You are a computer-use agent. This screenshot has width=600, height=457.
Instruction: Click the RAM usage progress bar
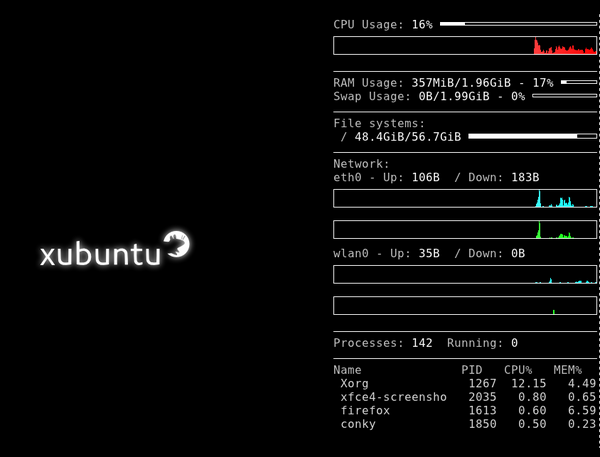click(x=579, y=82)
